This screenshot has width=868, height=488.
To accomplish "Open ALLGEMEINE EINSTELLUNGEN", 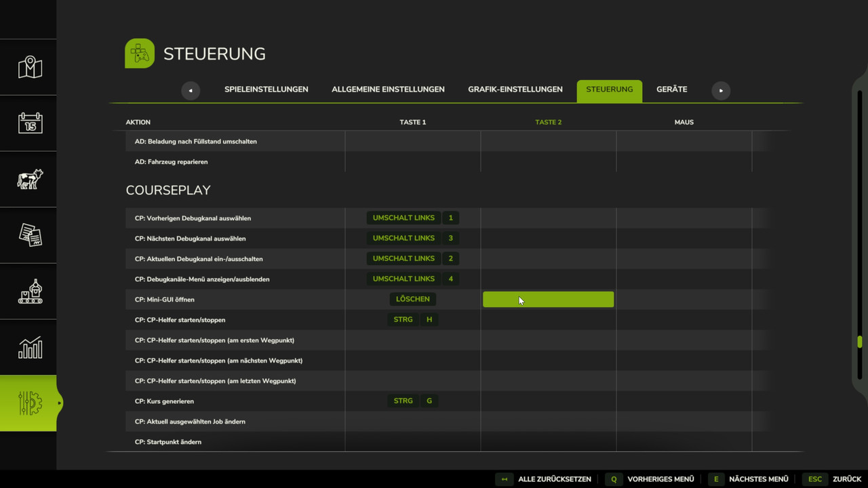I will coord(388,89).
